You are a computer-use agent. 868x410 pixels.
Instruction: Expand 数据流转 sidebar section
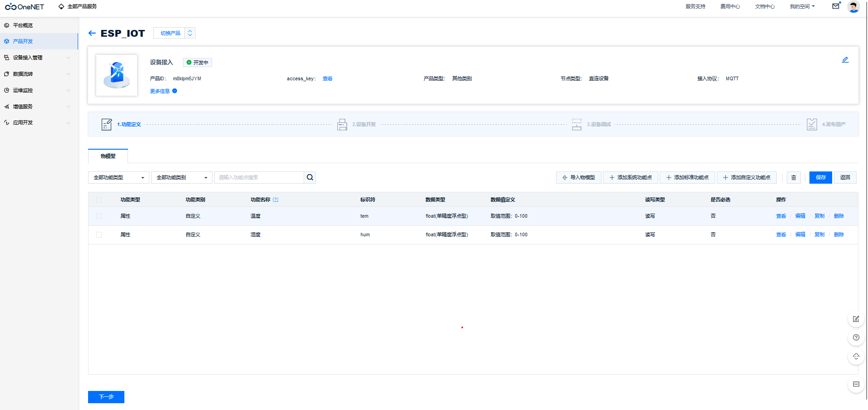39,74
